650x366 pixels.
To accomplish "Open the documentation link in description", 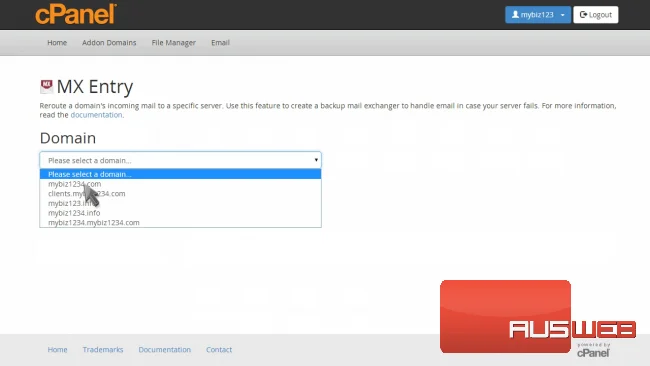I will tap(96, 115).
